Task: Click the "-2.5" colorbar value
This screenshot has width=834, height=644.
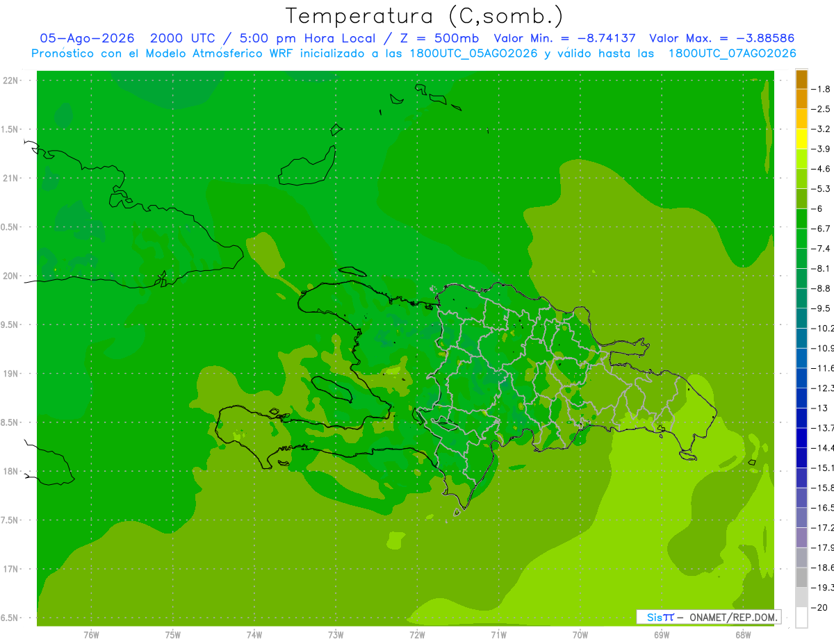Action: coord(821,109)
